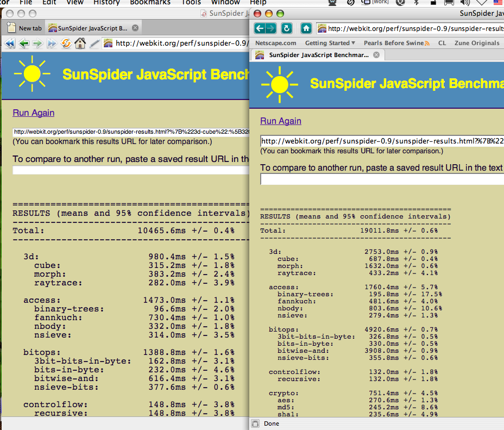Click the address bar in the left window
This screenshot has height=430, width=504.
click(x=176, y=43)
